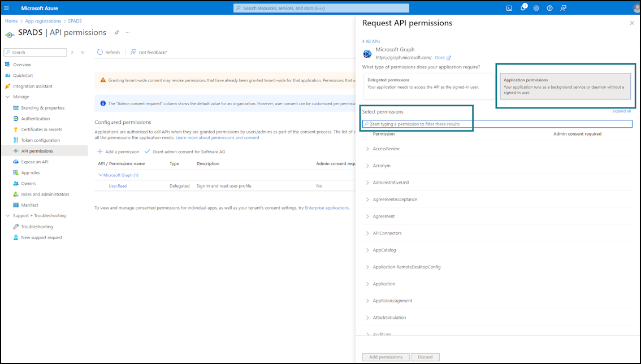Screen dimensions: 641x364
Task: Open the Azure portal hamburger menu
Action: 7,8
